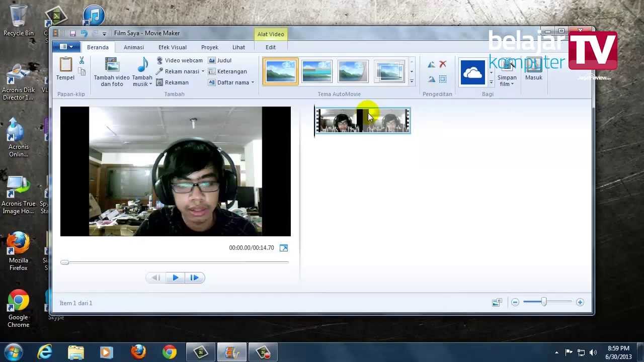
Task: Click the rotate right icon
Action: pyautogui.click(x=431, y=79)
